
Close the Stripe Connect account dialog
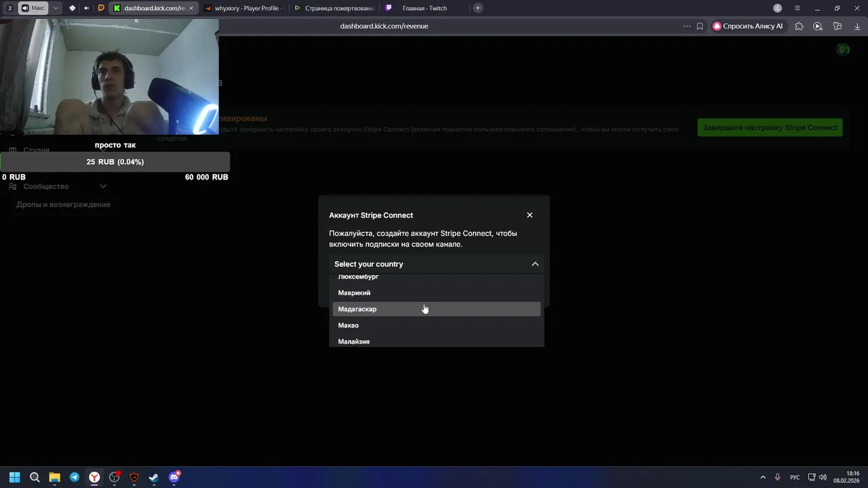(530, 215)
